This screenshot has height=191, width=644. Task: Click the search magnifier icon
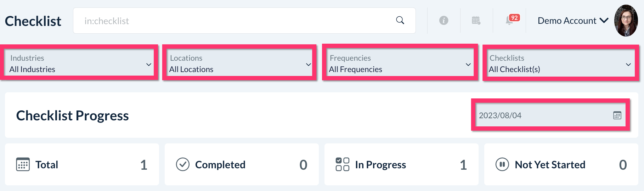click(x=400, y=20)
